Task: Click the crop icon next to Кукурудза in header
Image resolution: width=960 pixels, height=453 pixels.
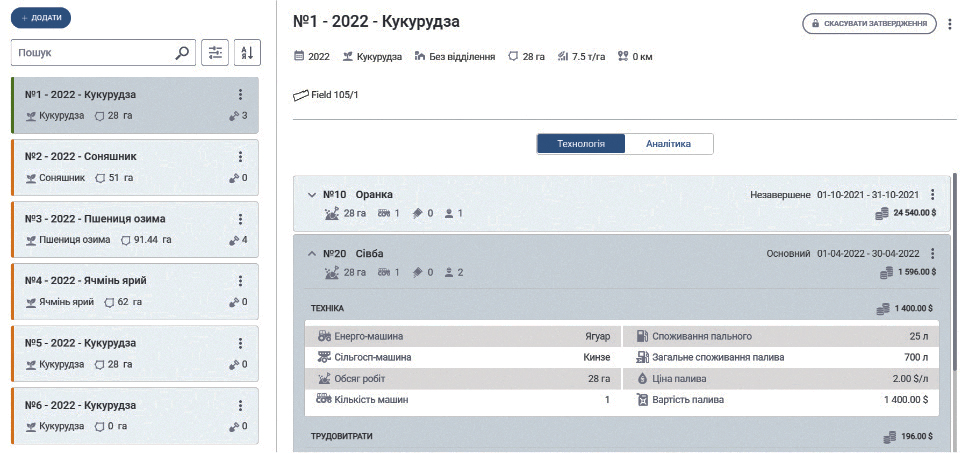Action: pos(347,57)
